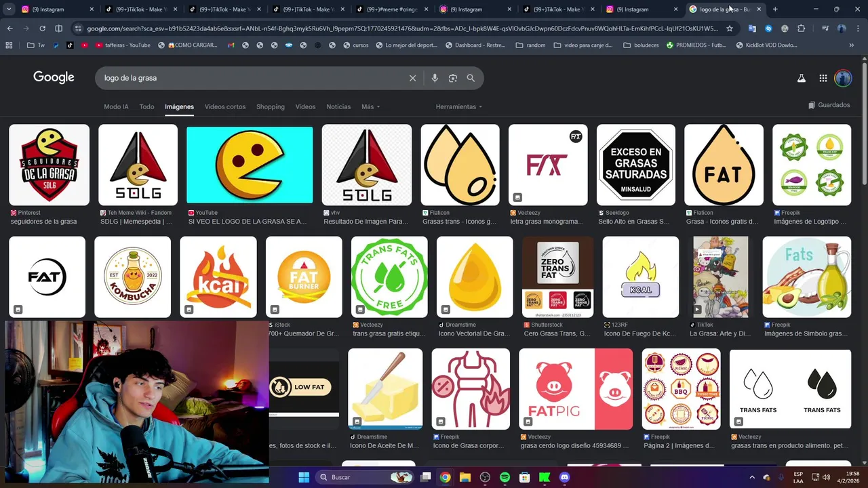Open the Guardados saved items link
This screenshot has height=488, width=868.
[829, 105]
